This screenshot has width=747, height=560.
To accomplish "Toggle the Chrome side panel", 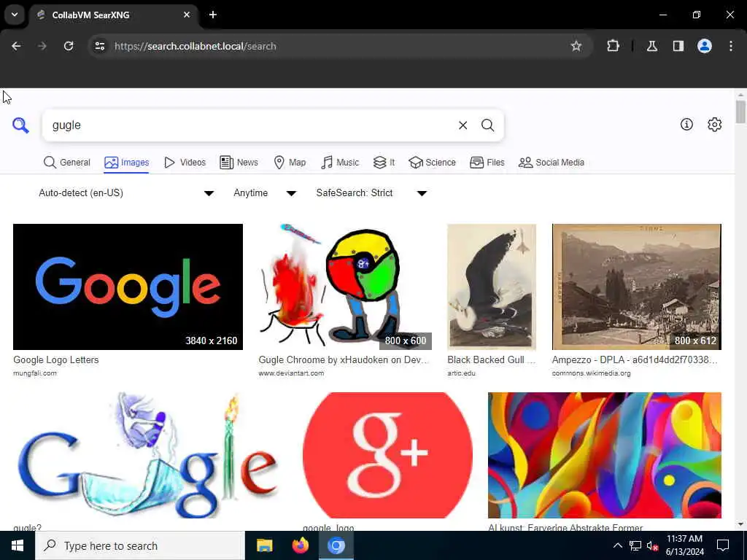I will (678, 46).
